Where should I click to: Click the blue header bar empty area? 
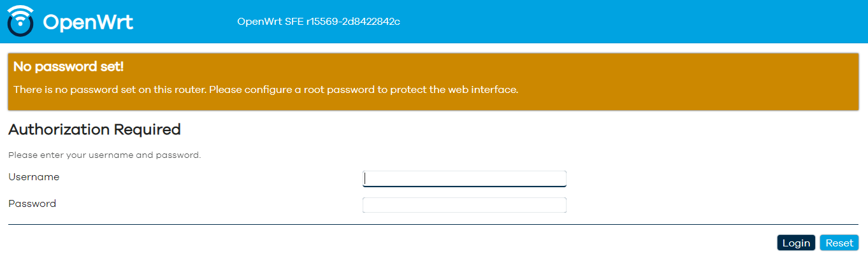coord(637,22)
